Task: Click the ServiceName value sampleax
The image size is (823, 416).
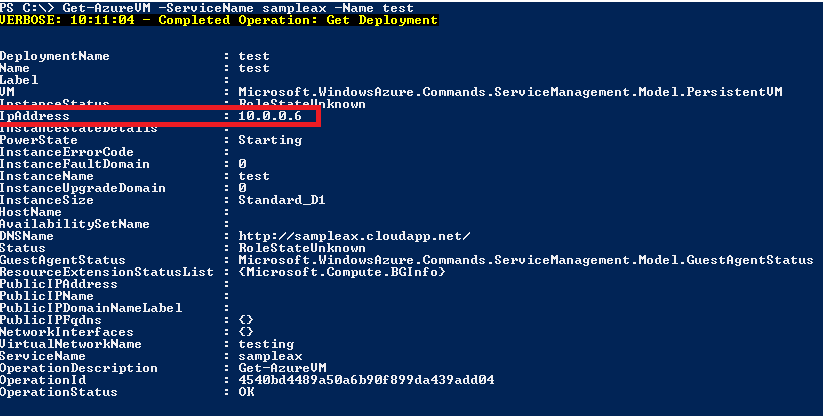Action: click(x=270, y=356)
